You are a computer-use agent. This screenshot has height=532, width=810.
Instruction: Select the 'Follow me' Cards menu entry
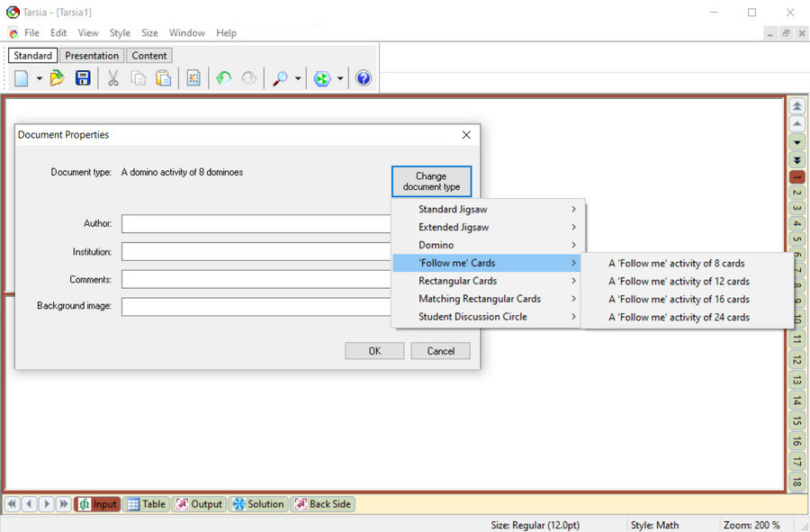tap(487, 263)
